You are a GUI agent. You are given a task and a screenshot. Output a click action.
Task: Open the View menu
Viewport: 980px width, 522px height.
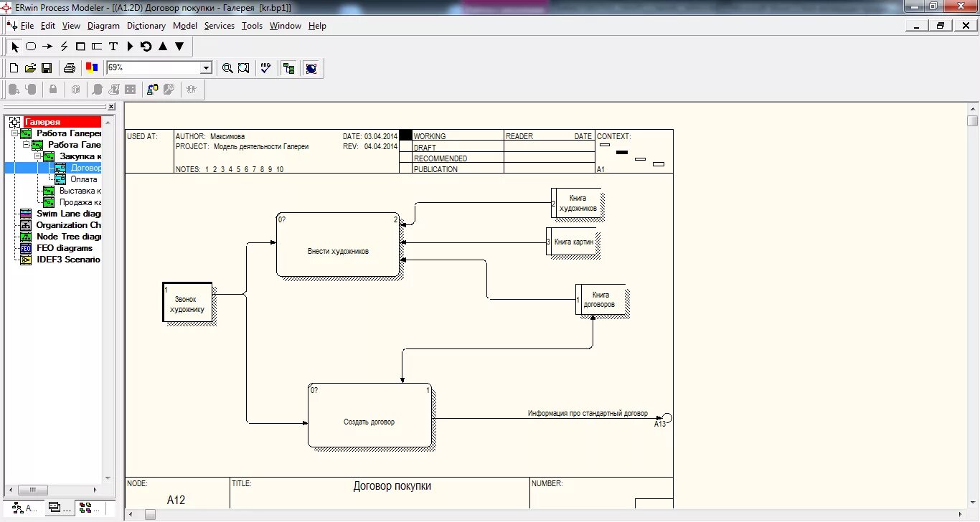(71, 26)
